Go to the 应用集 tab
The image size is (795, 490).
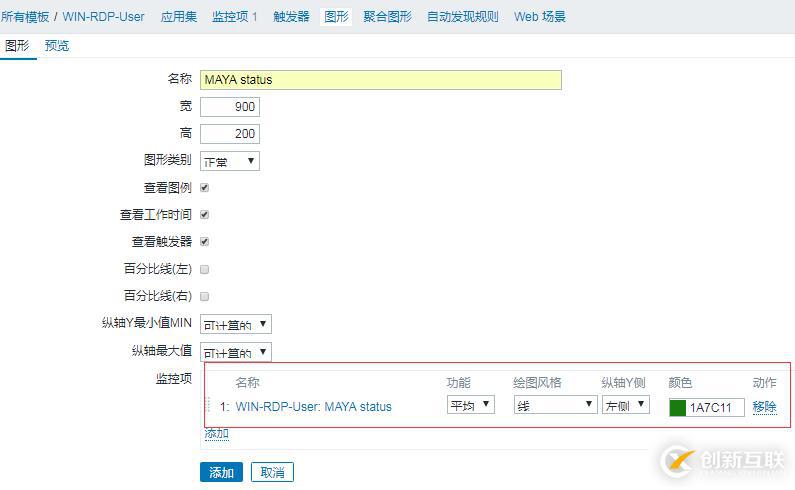coord(178,17)
